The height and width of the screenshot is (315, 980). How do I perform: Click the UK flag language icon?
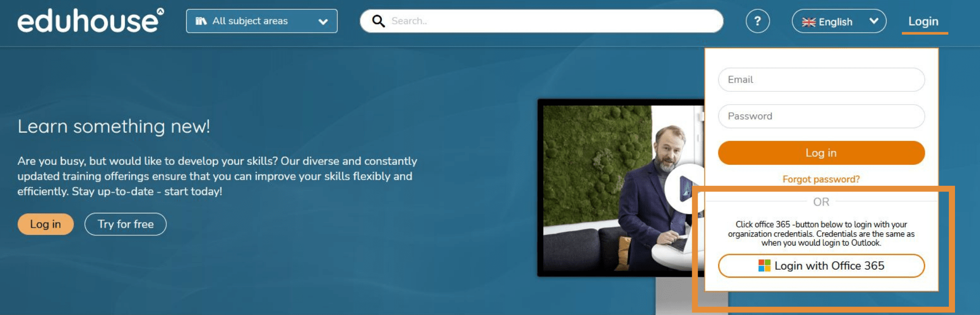[808, 22]
